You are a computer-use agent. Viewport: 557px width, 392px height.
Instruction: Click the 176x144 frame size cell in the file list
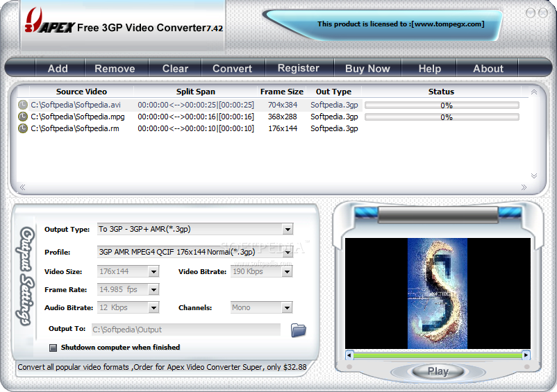click(x=283, y=128)
